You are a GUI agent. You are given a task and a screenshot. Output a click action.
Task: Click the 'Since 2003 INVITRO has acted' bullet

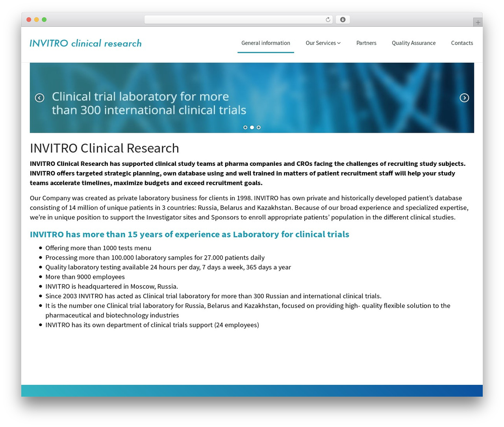click(x=213, y=296)
